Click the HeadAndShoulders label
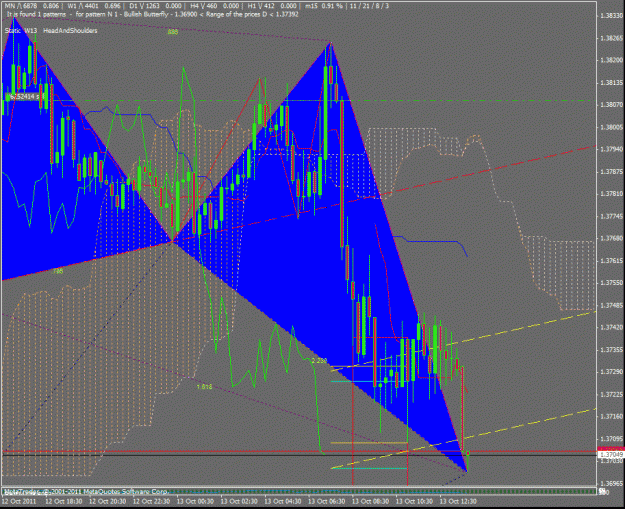This screenshot has width=625, height=509. point(70,31)
